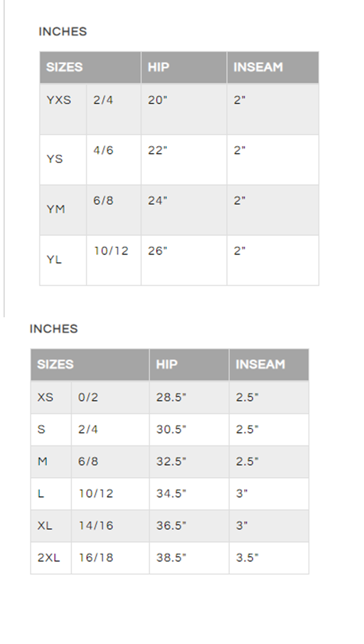Select the YL 10/12 size cell
Image resolution: width=364 pixels, height=644 pixels.
click(x=114, y=260)
